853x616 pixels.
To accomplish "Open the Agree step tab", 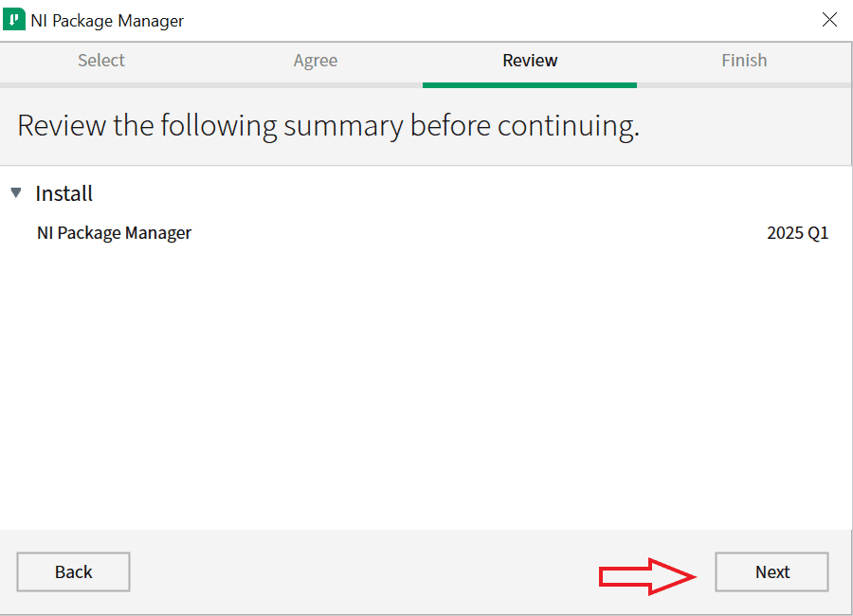I will point(316,61).
